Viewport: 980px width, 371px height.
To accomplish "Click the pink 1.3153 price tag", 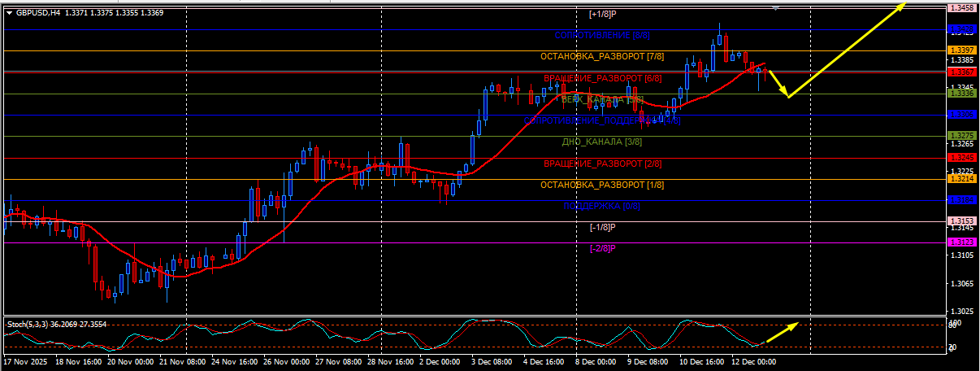I will [x=961, y=221].
